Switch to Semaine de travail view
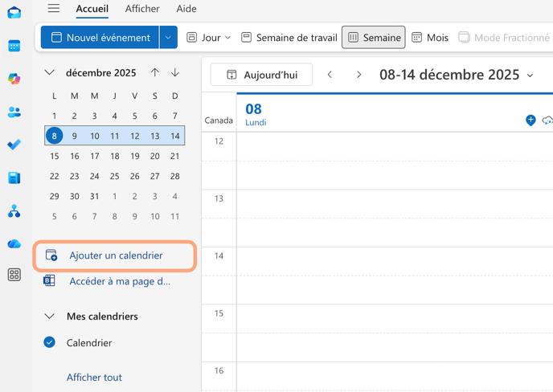The height and width of the screenshot is (392, 553). (289, 38)
